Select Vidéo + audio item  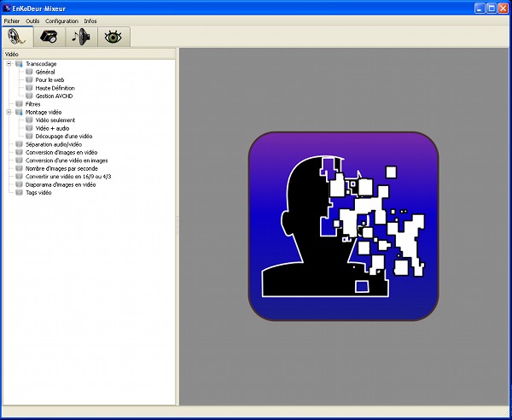pyautogui.click(x=52, y=128)
